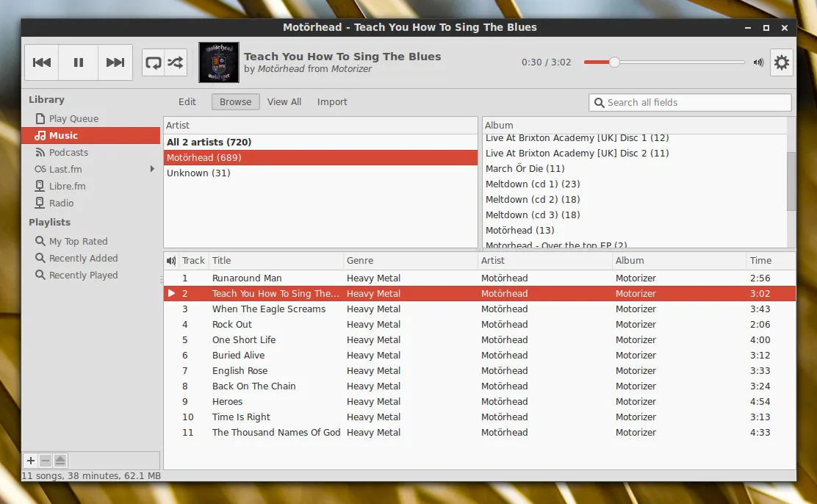
Task: Click the volume speaker icon
Action: pos(757,62)
